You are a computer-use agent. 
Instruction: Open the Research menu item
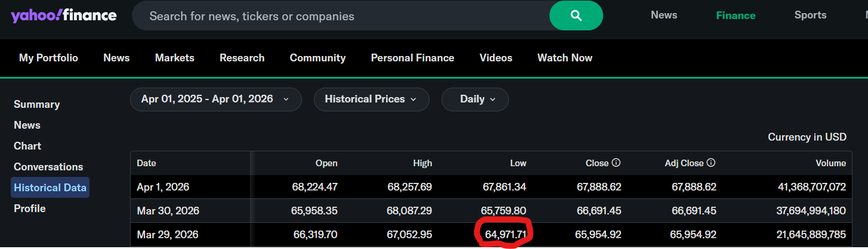pos(242,58)
